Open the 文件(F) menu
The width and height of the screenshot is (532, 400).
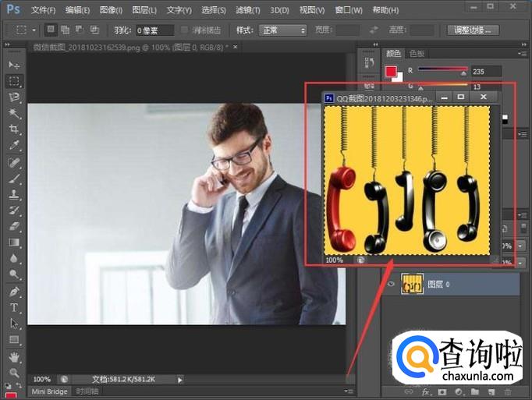coord(44,10)
